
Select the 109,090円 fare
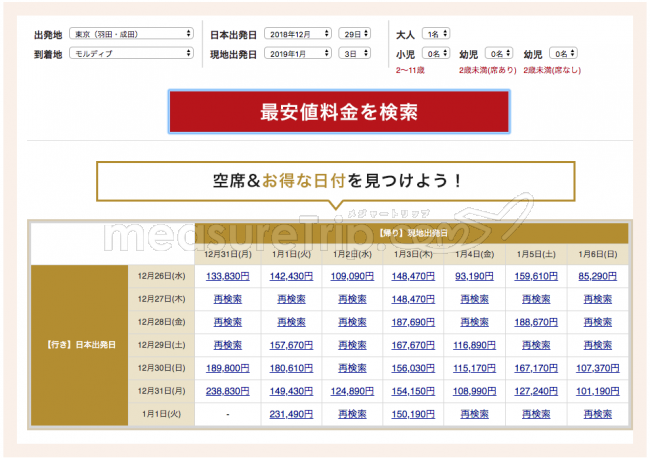coord(352,276)
